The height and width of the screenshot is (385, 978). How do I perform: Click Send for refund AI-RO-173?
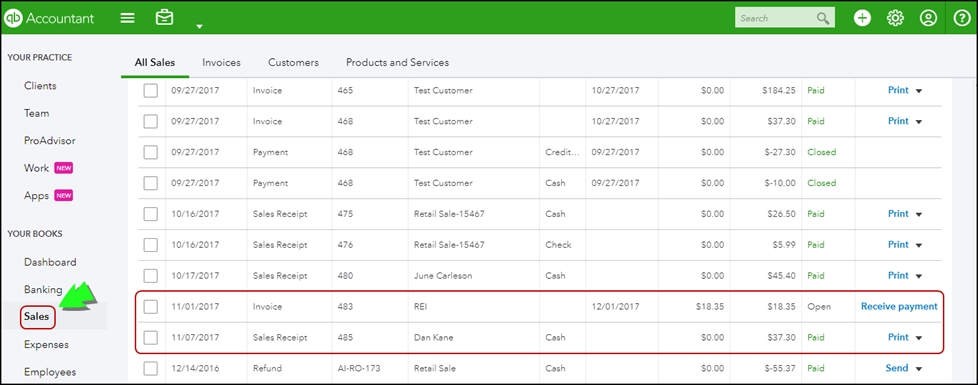tap(897, 368)
